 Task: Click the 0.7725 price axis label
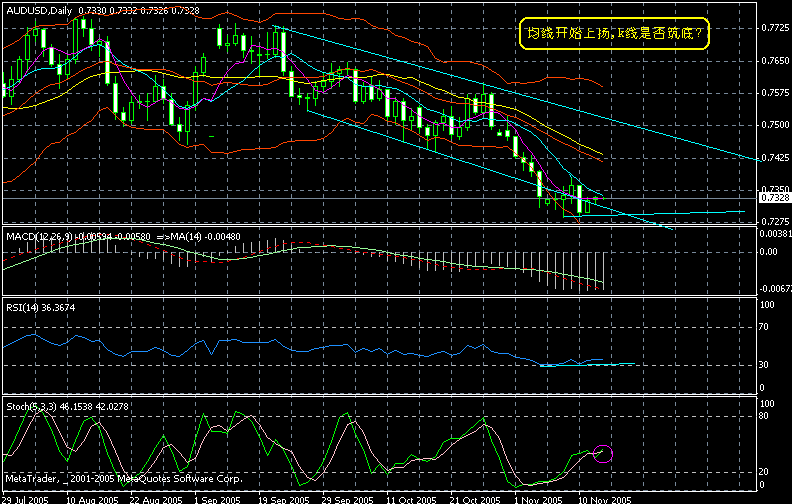[x=770, y=28]
